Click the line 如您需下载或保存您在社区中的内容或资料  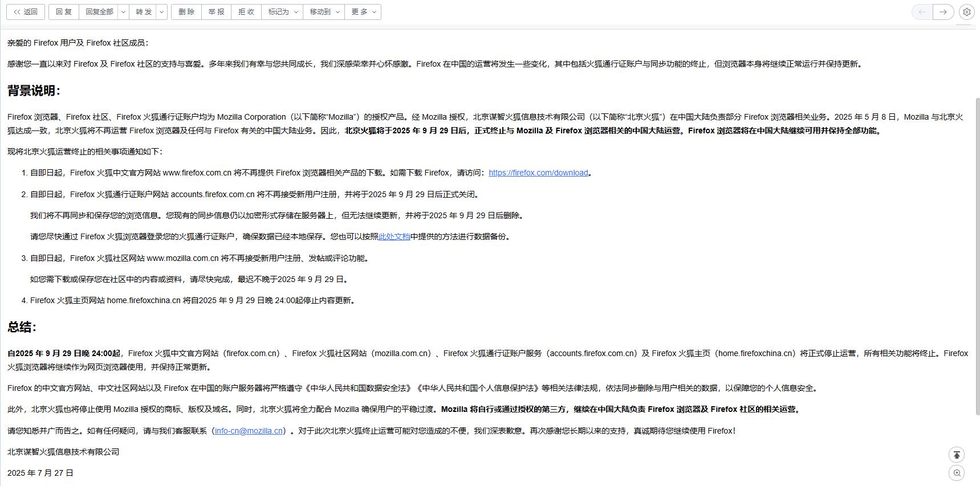(190, 279)
